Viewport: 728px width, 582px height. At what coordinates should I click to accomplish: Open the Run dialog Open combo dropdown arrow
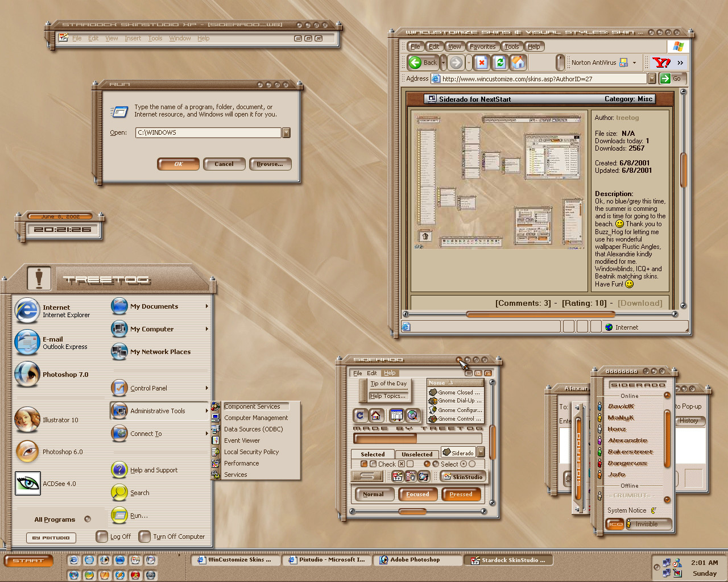pos(286,132)
